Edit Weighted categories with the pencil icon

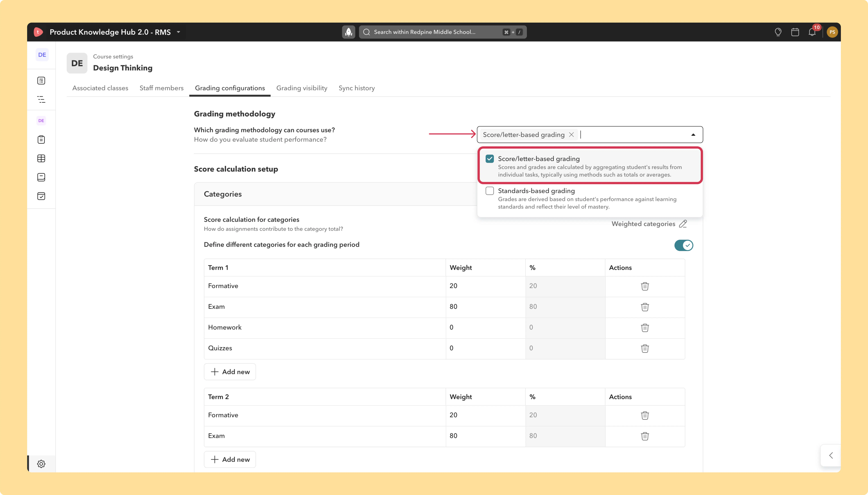683,224
